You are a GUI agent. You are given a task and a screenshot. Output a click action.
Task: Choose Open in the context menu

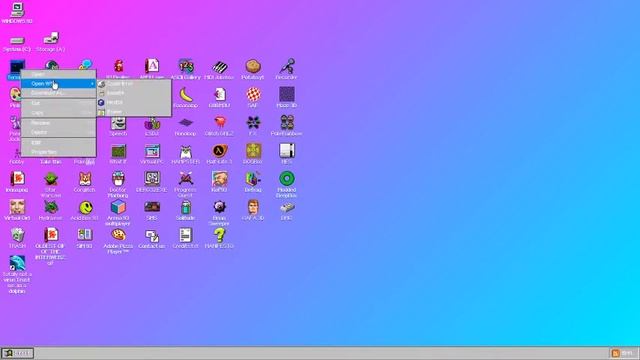58,74
